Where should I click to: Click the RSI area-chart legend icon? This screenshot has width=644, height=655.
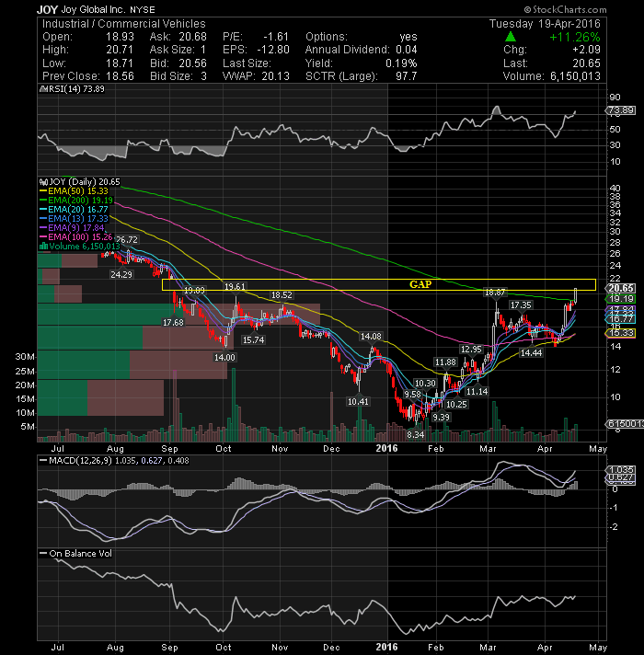click(41, 89)
